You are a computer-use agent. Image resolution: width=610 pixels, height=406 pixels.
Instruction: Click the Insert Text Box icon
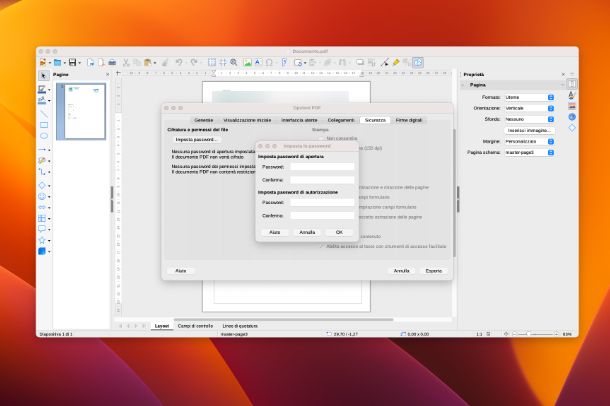click(258, 62)
